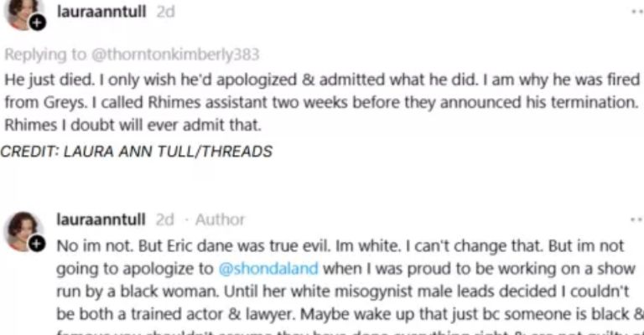The image size is (644, 335).
Task: Open the first post's more options dots
Action: pos(637,12)
